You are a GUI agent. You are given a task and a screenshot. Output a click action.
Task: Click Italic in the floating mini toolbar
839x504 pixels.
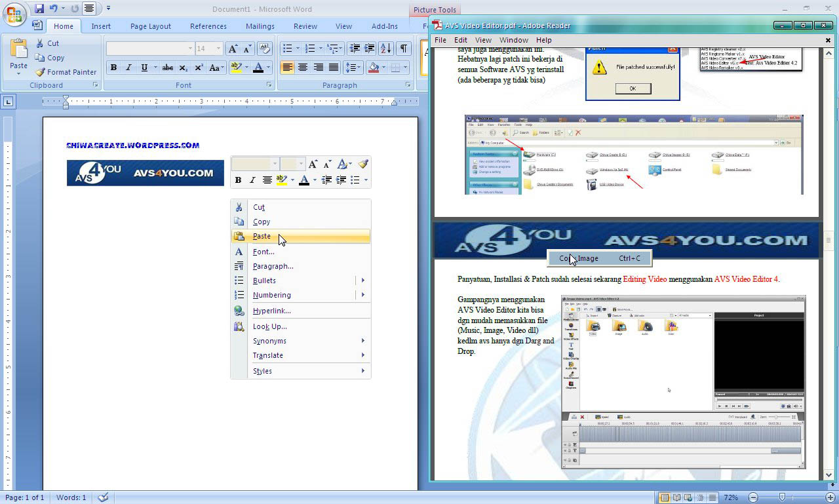[252, 180]
